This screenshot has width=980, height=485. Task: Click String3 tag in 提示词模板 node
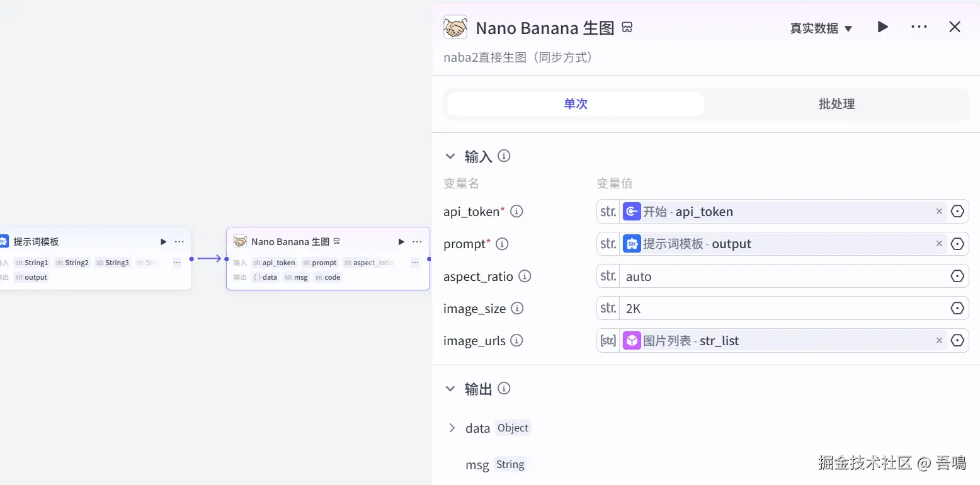pyautogui.click(x=112, y=263)
